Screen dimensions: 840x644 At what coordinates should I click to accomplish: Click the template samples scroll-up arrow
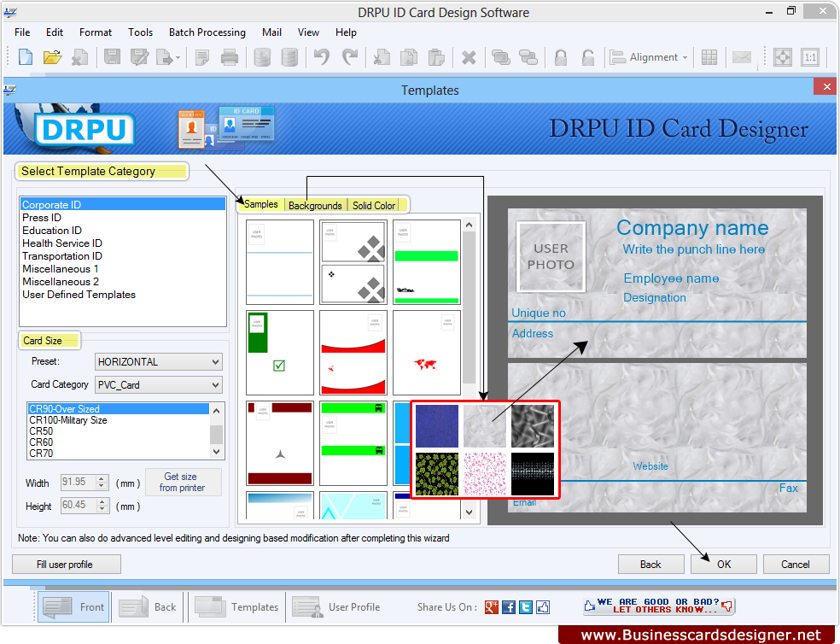click(469, 225)
